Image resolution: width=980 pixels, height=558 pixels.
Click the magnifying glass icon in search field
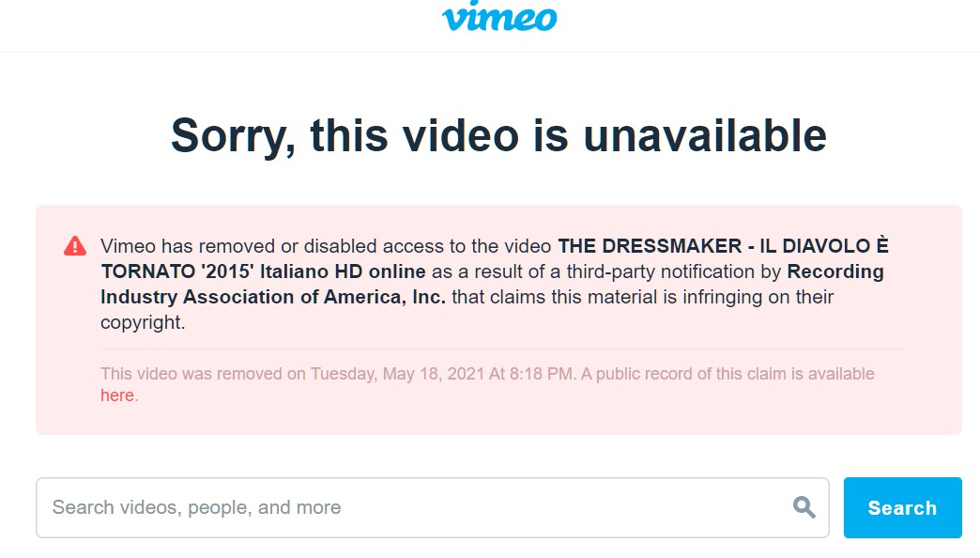click(804, 506)
